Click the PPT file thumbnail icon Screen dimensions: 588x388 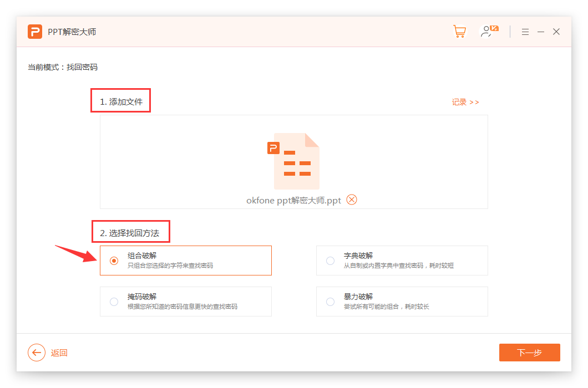click(x=293, y=161)
